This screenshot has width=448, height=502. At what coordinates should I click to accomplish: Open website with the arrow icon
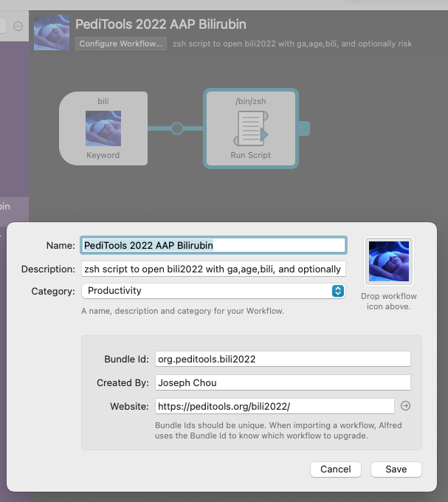point(404,406)
